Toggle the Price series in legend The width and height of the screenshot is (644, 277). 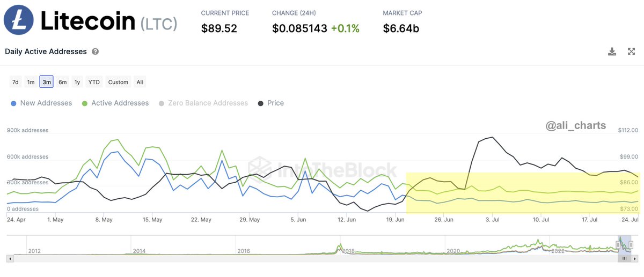(x=271, y=103)
